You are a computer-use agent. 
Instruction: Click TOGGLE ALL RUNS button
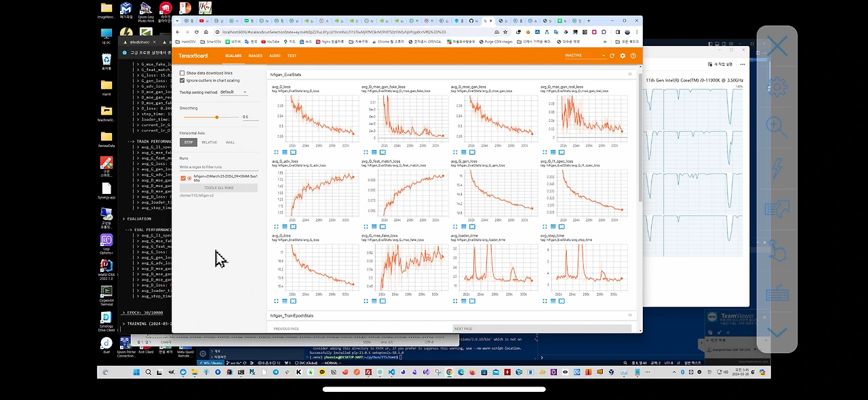tap(219, 188)
